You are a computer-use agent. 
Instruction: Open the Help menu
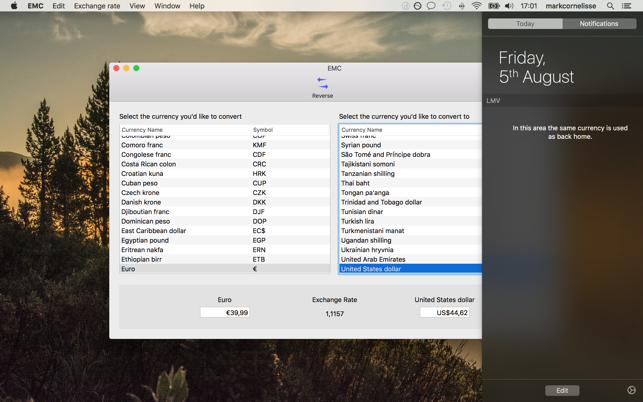[x=197, y=6]
